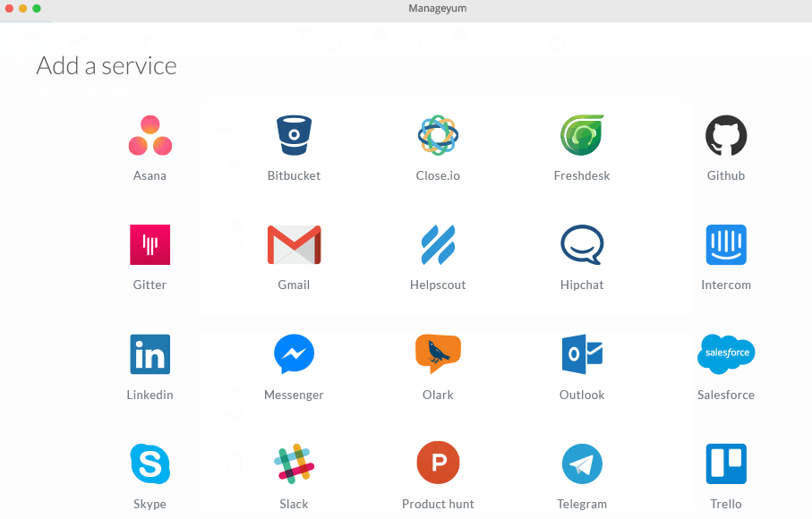
Task: Add the Gmail envelope icon
Action: pyautogui.click(x=295, y=245)
